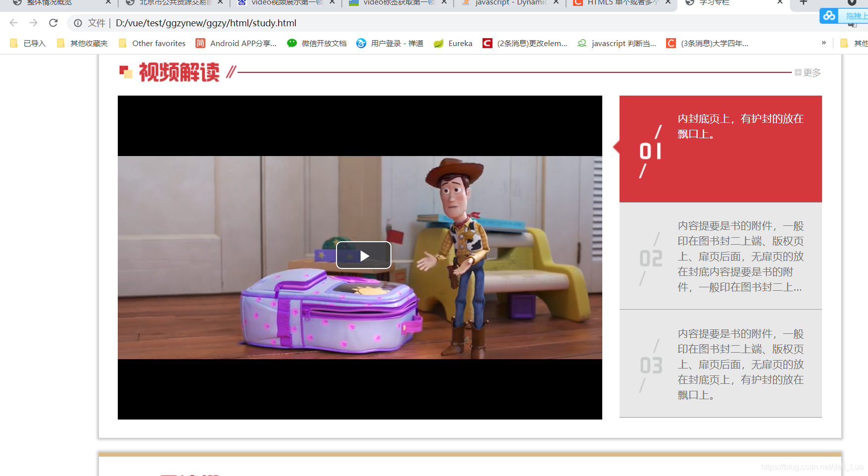Screen dimensions: 868x476
Task: Click the blue cloud upload widget icon
Action: coord(829,16)
